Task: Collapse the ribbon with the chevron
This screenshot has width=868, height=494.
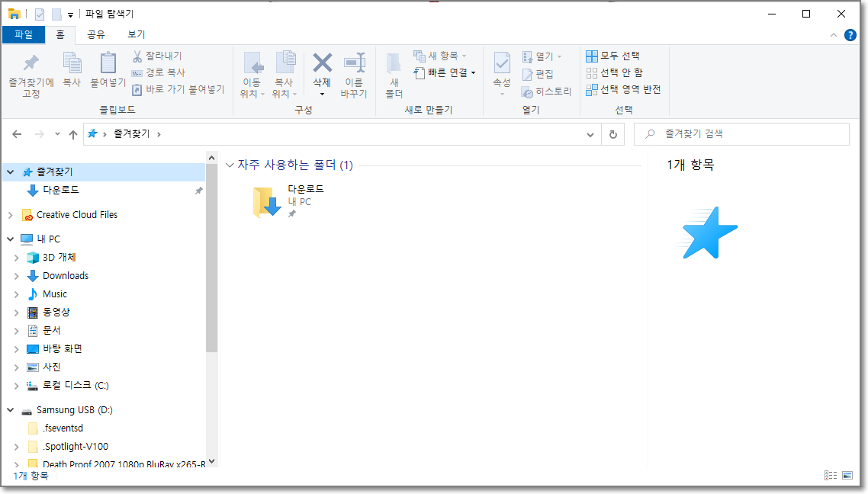Action: pos(833,35)
